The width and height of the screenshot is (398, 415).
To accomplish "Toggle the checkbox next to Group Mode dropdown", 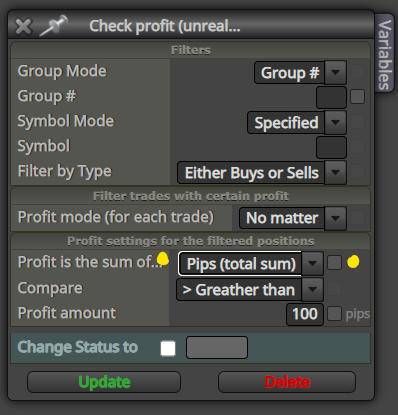I will pyautogui.click(x=357, y=72).
